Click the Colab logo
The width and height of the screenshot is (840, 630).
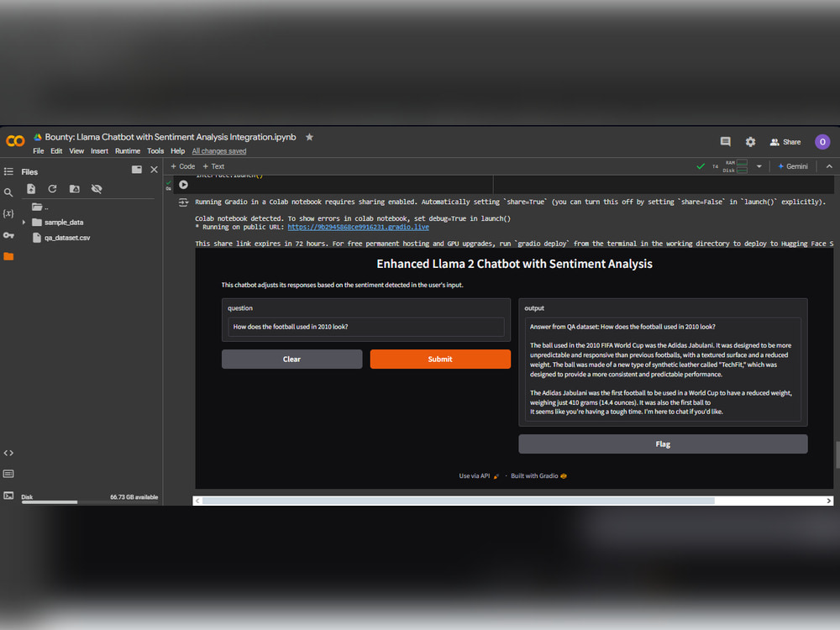tap(15, 141)
